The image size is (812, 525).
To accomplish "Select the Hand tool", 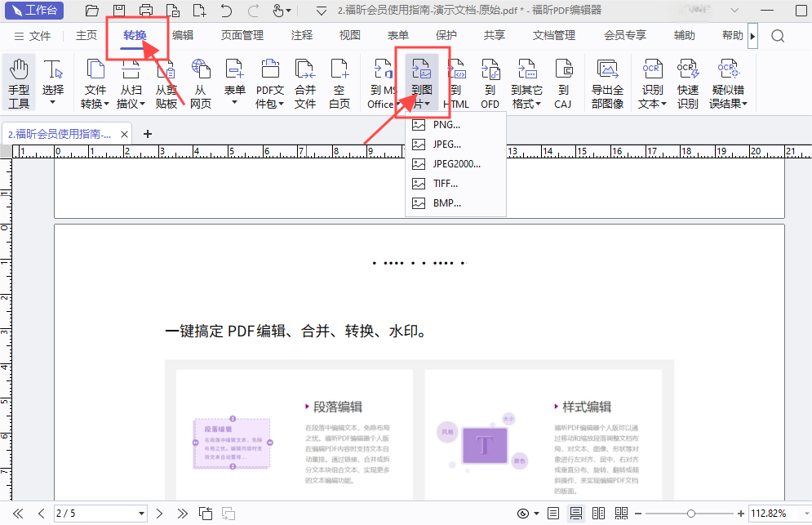I will pos(18,82).
